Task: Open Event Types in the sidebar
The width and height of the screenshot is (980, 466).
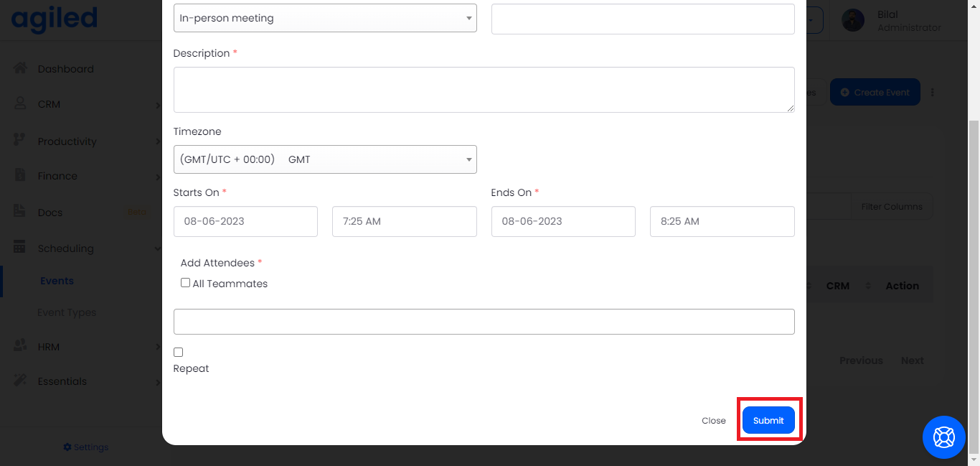Action: pyautogui.click(x=67, y=312)
